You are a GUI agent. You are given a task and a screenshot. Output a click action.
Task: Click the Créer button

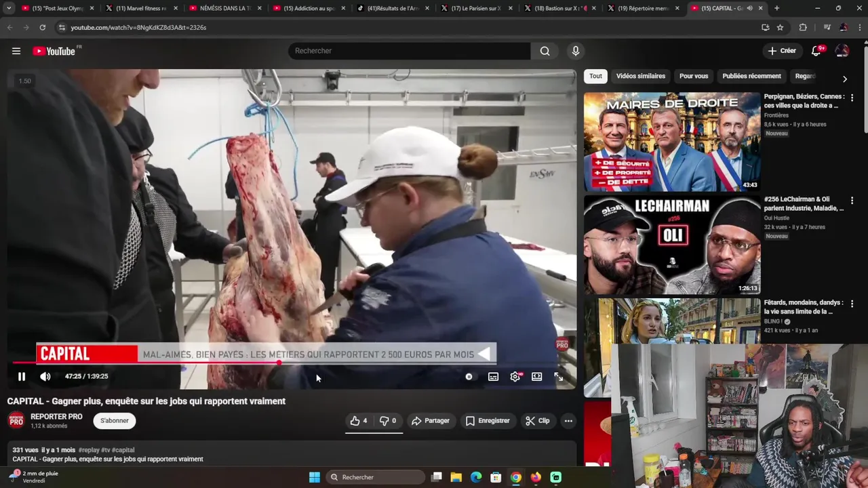[782, 51]
